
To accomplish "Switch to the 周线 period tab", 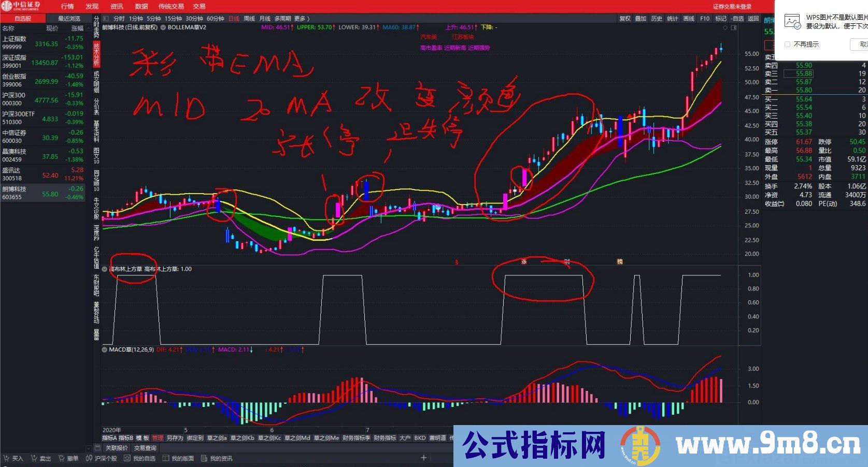I will tap(249, 19).
